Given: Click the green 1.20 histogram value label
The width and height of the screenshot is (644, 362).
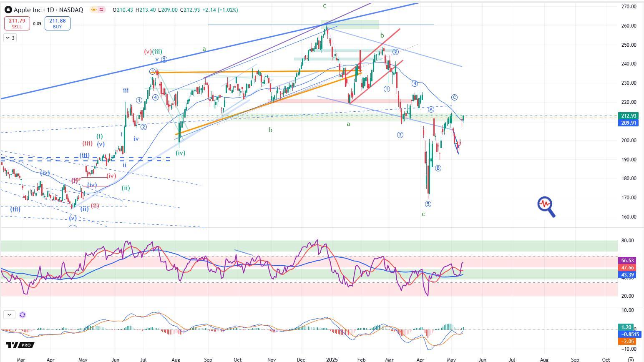Looking at the screenshot, I should pyautogui.click(x=626, y=327).
